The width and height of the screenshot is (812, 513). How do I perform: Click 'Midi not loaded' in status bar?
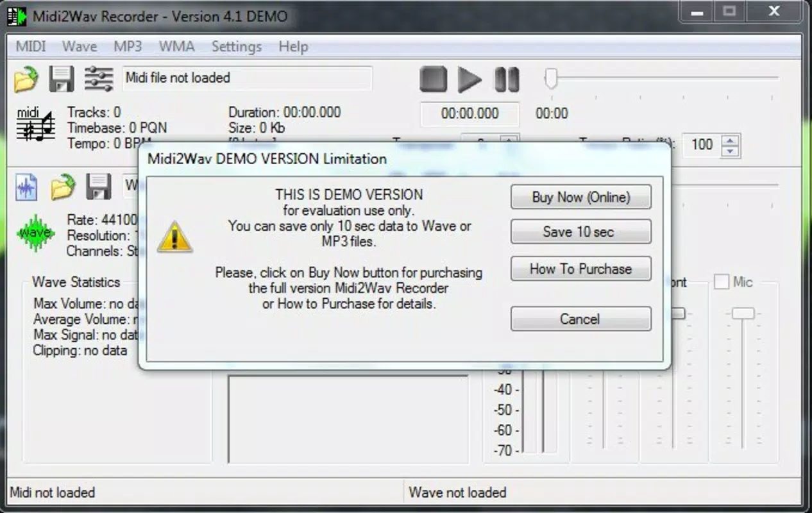[53, 492]
